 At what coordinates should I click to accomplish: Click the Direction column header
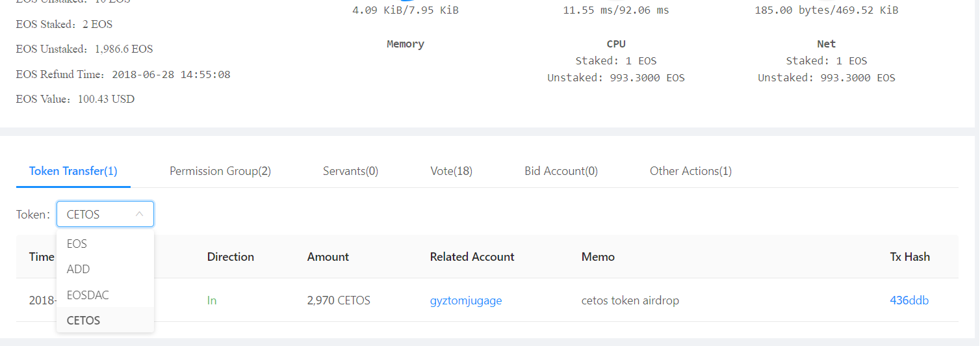(x=231, y=257)
